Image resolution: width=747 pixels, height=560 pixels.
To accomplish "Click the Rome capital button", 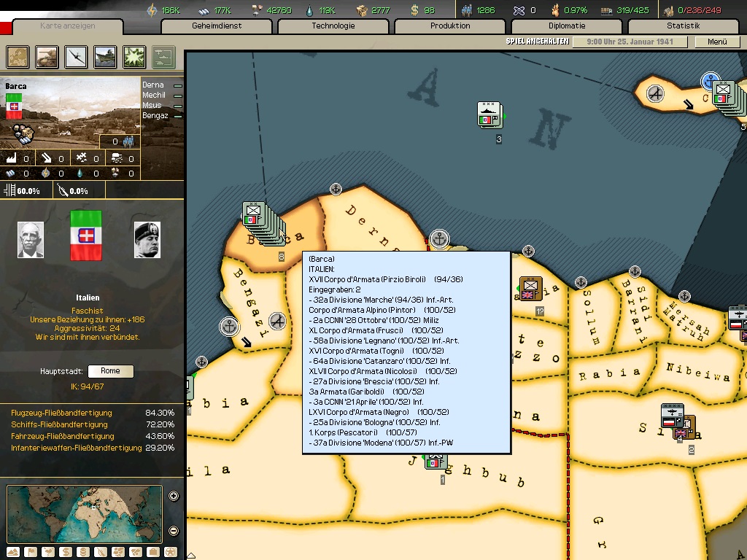I will click(110, 371).
